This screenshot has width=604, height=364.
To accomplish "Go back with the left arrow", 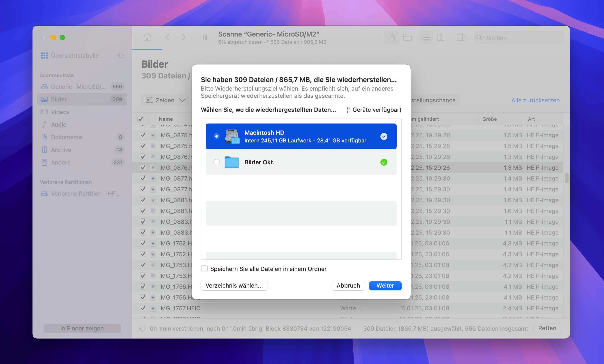I will click(167, 37).
